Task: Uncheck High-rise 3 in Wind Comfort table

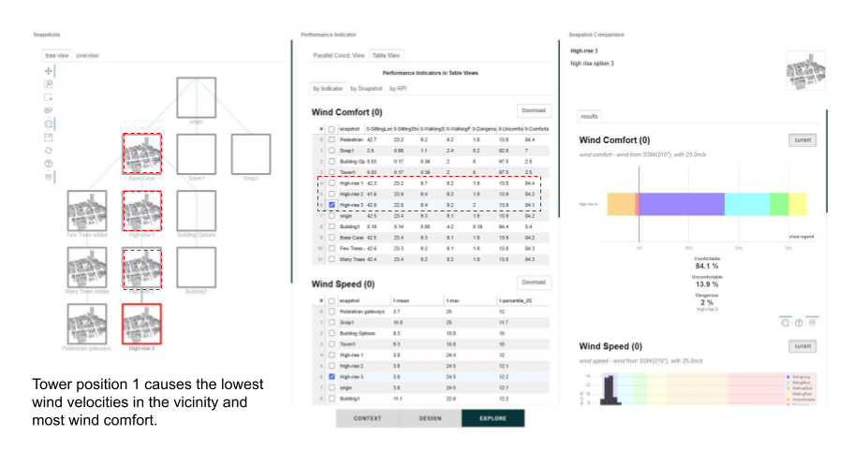Action: (331, 204)
